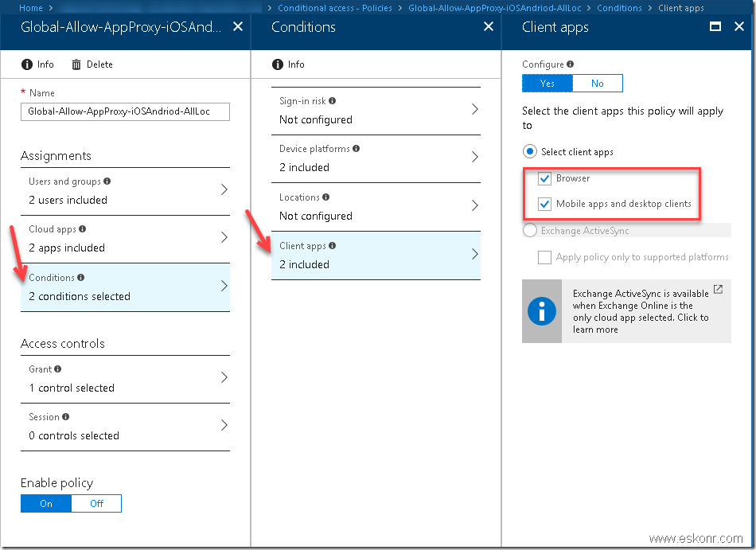Image resolution: width=756 pixels, height=550 pixels.
Task: Uncheck Mobile apps and desktop clients
Action: point(544,203)
